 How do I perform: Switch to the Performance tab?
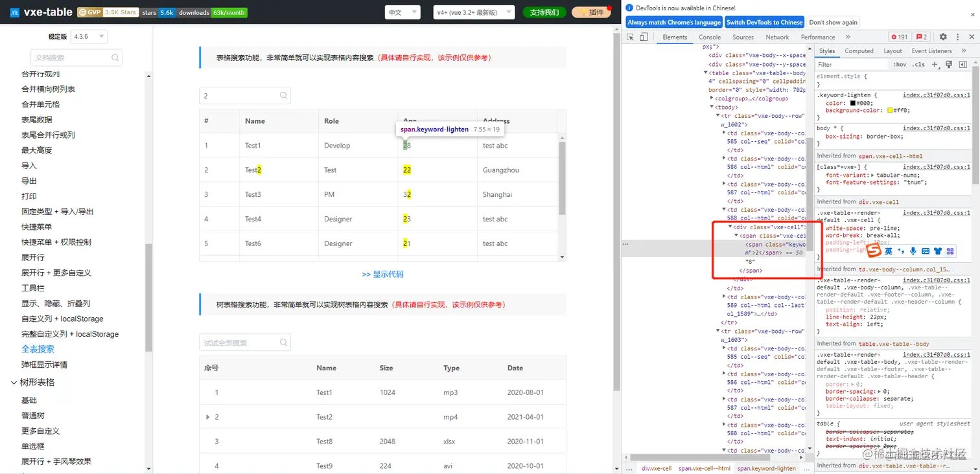818,37
